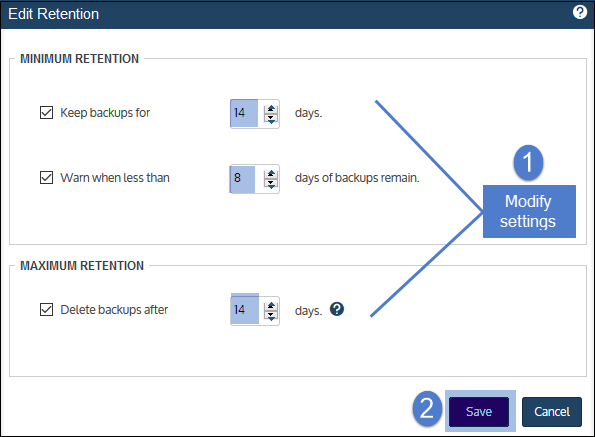Click the numbered circle 2 marker
Image resolution: width=595 pixels, height=437 pixels.
pyautogui.click(x=427, y=409)
